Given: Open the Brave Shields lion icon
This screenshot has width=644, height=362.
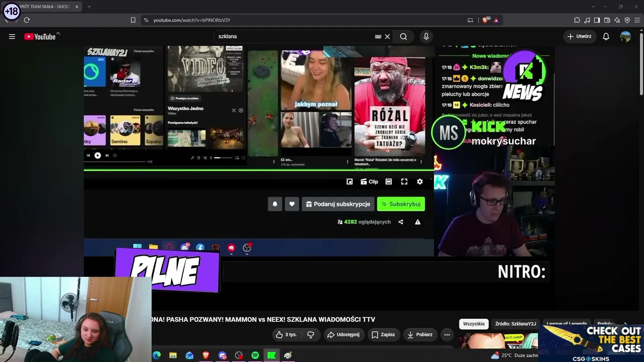Looking at the screenshot, I should click(x=485, y=20).
